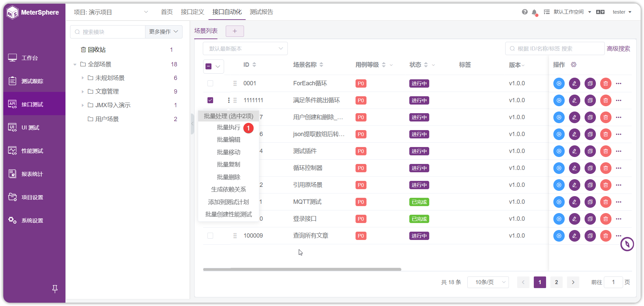Open the 10条/页 page size dropdown
The image size is (644, 306).
(488, 282)
